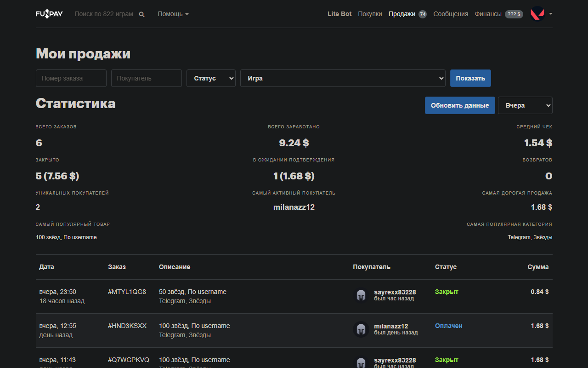The width and height of the screenshot is (588, 368).
Task: Click the Закрыт status in the #MTYL1QG8 row
Action: (447, 292)
